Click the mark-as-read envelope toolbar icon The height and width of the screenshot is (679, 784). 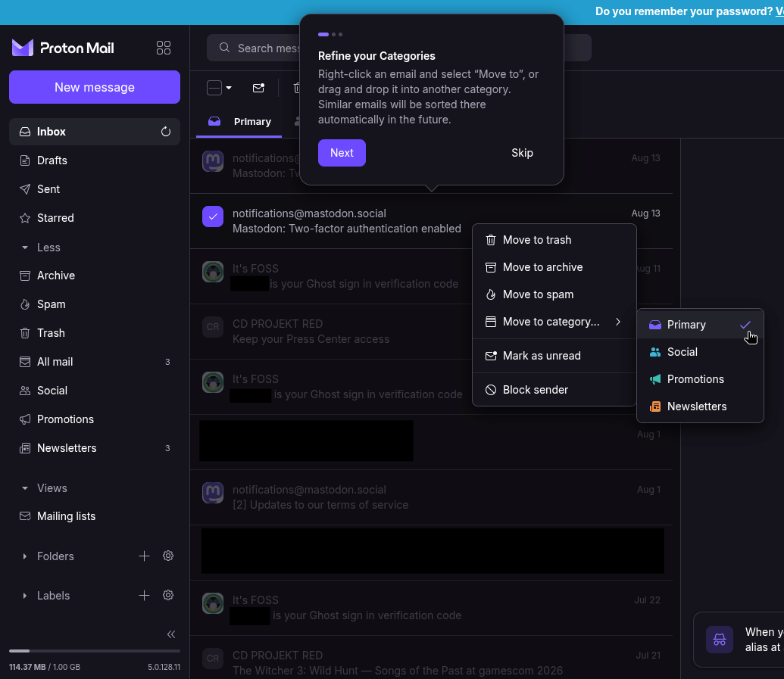(x=258, y=88)
